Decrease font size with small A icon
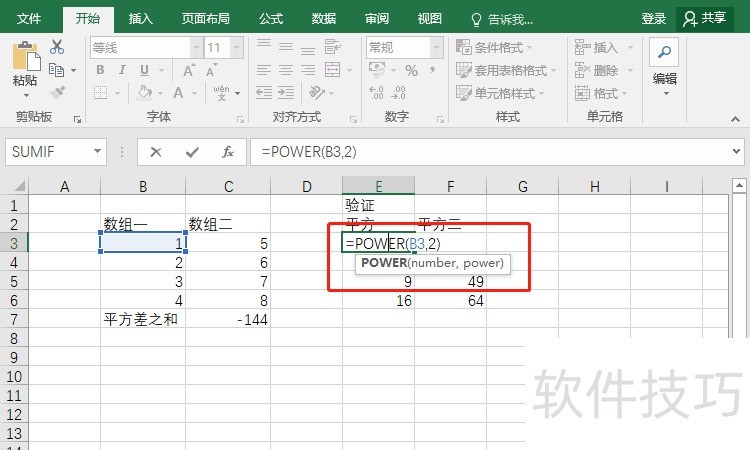This screenshot has height=450, width=750. [211, 71]
